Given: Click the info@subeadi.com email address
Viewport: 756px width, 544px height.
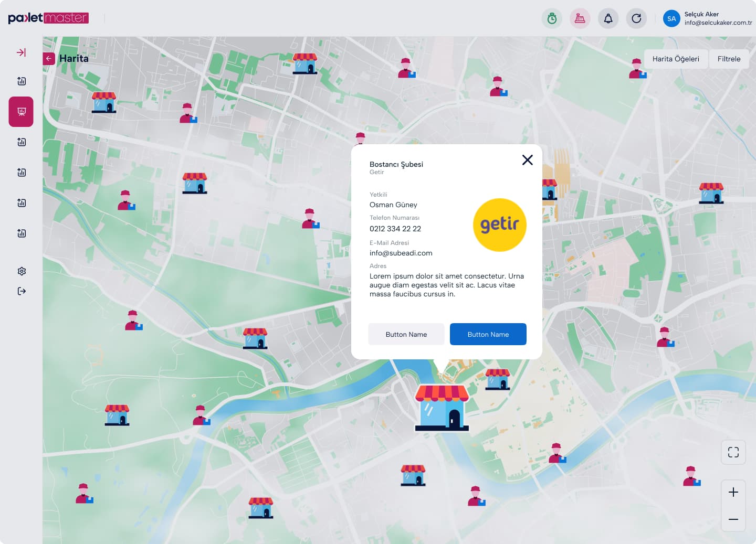Looking at the screenshot, I should [401, 253].
